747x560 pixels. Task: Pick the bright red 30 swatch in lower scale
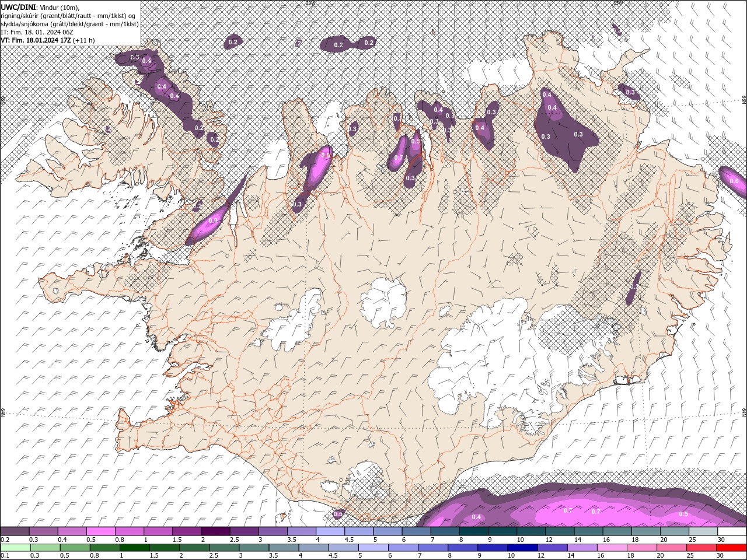731,548
